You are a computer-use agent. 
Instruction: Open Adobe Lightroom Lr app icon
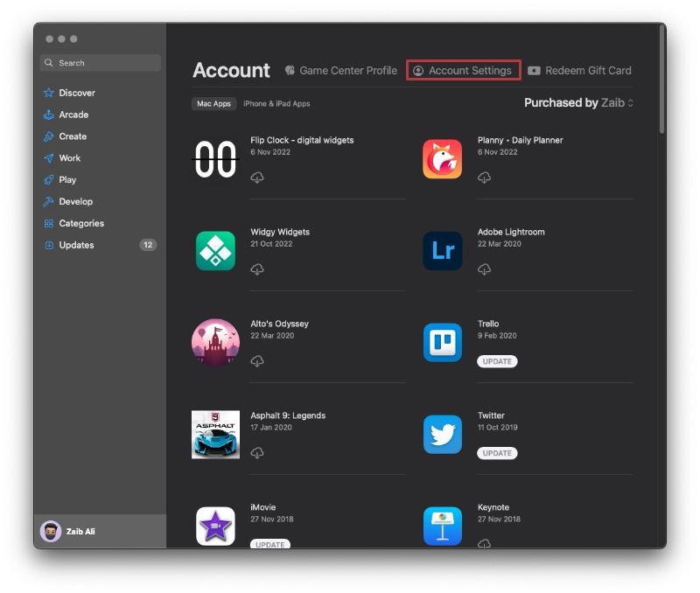(443, 251)
